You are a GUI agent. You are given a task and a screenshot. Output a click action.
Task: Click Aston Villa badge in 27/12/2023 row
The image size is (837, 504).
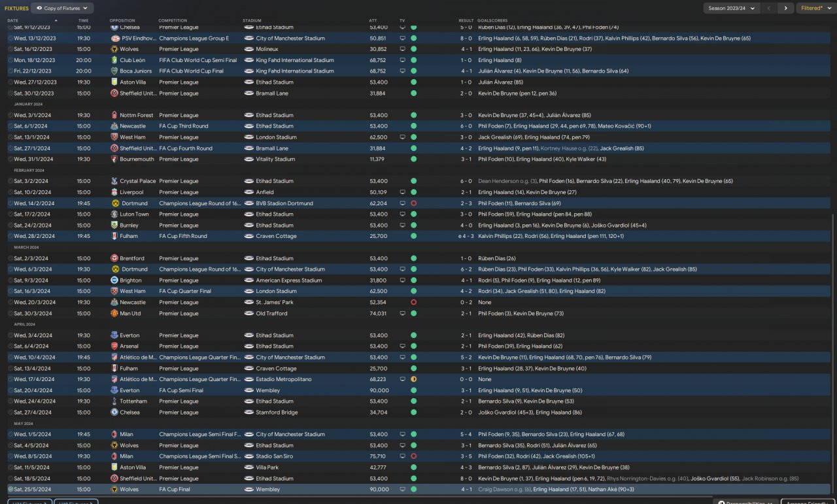[114, 82]
